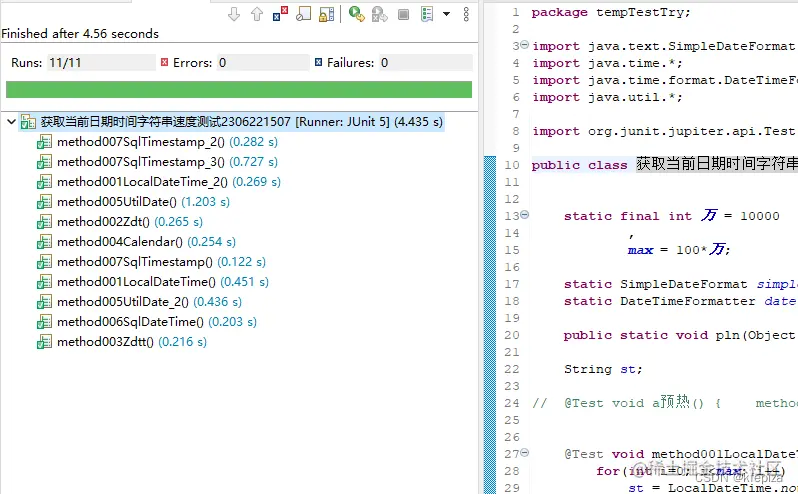
Task: Click 'import org.junit.jupiter.api.Test' line
Action: tap(664, 131)
